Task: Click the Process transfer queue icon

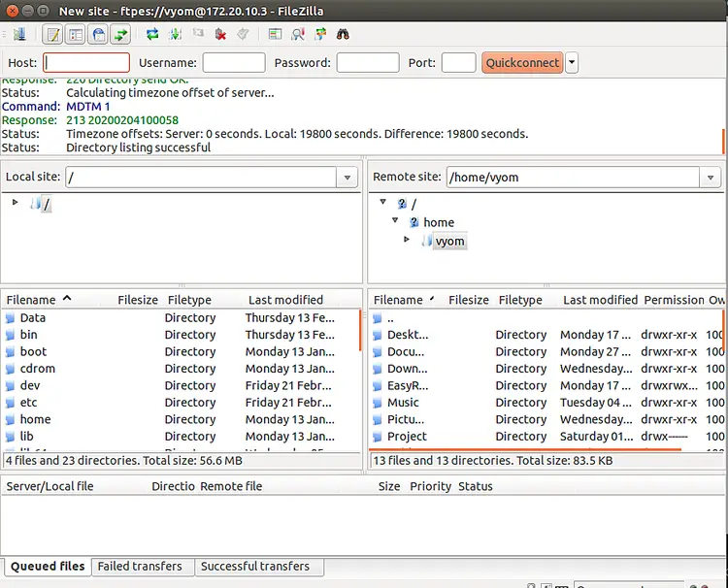Action: (x=175, y=34)
